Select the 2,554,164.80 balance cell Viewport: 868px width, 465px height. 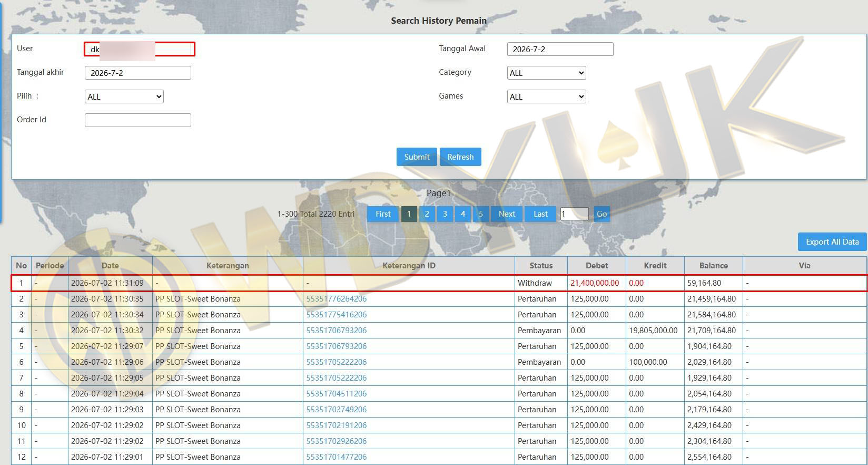click(x=714, y=457)
